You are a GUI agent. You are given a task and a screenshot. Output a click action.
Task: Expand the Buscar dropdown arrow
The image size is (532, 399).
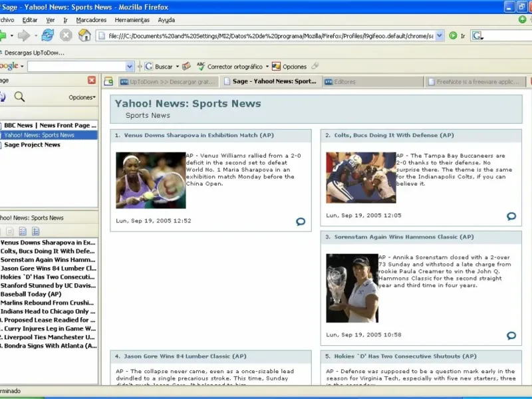coord(178,66)
